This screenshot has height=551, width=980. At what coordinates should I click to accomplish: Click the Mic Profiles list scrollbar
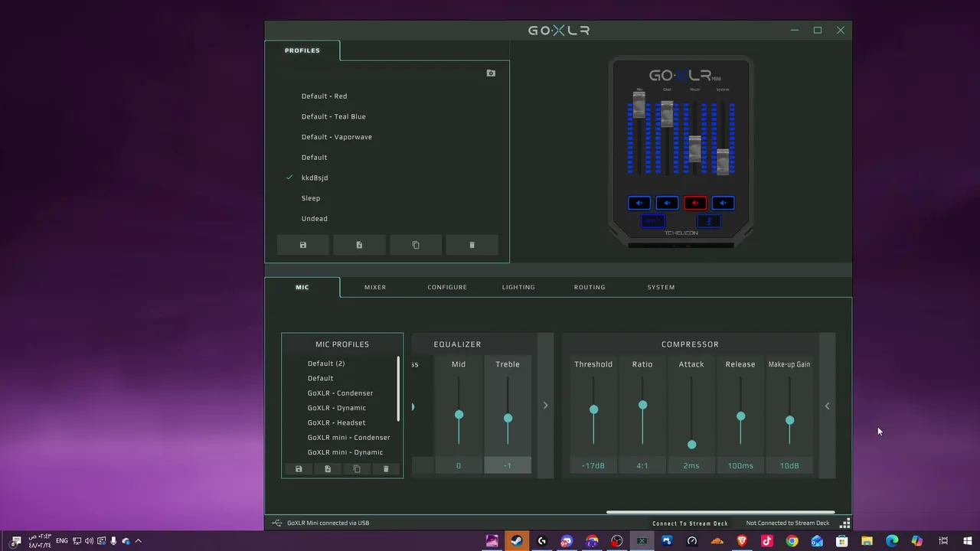pyautogui.click(x=398, y=389)
